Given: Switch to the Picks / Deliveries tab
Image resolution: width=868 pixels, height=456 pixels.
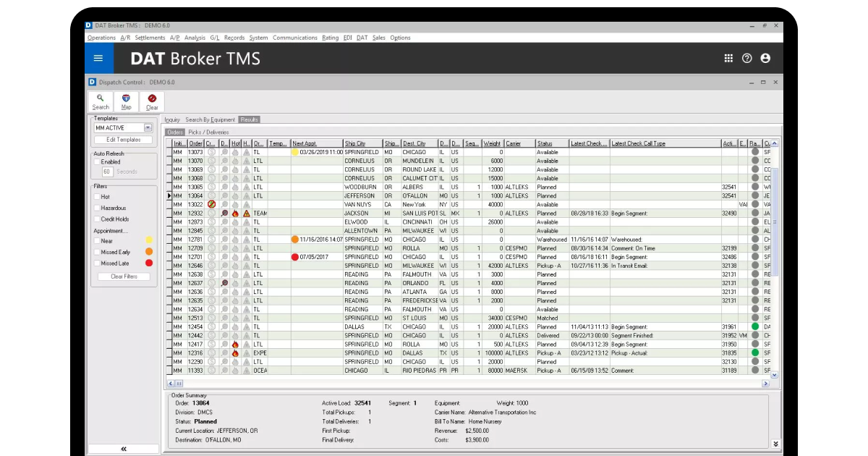Looking at the screenshot, I should click(x=210, y=132).
